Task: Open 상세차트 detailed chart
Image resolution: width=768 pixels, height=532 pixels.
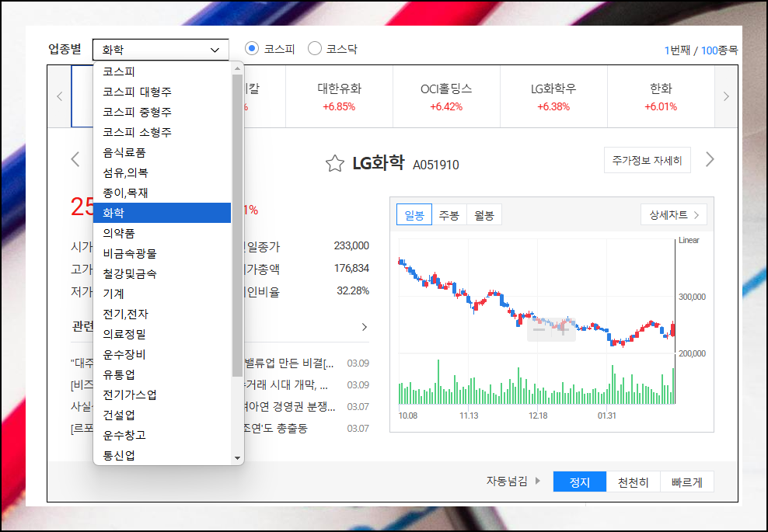Action: 673,214
